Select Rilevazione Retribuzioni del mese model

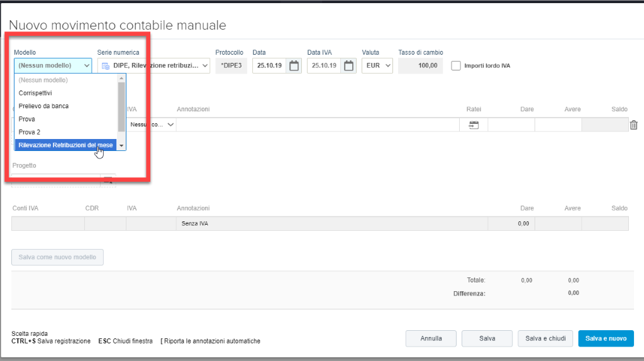coord(65,145)
